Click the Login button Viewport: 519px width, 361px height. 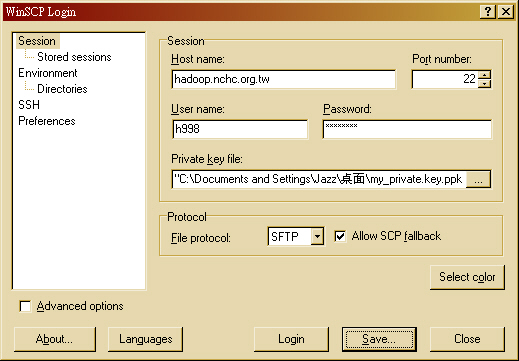point(291,339)
